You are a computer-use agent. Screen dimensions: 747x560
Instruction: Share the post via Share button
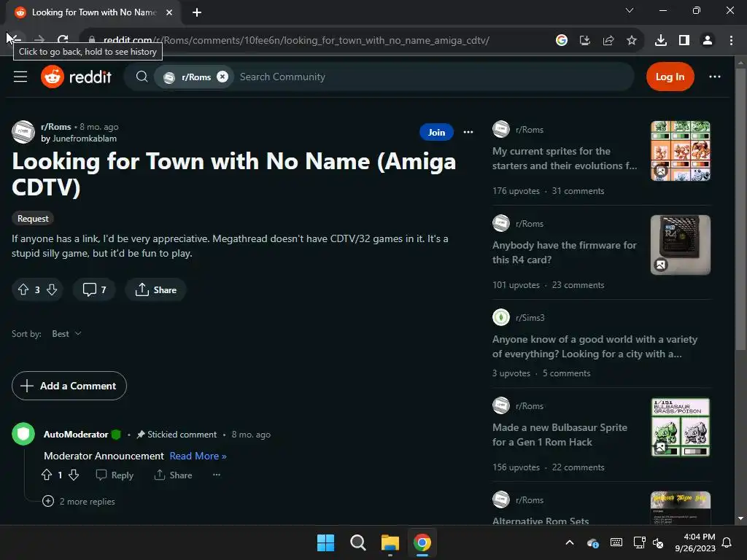[156, 289]
